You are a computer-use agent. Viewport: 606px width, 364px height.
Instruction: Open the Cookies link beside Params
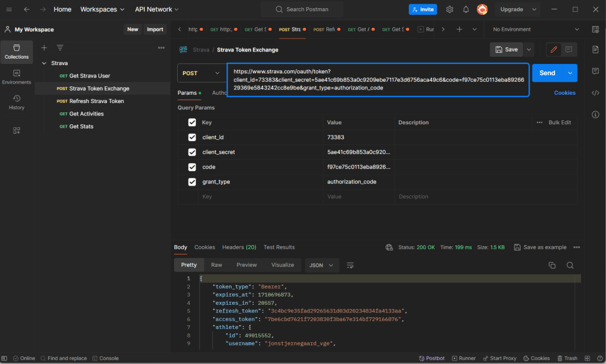[x=565, y=93]
